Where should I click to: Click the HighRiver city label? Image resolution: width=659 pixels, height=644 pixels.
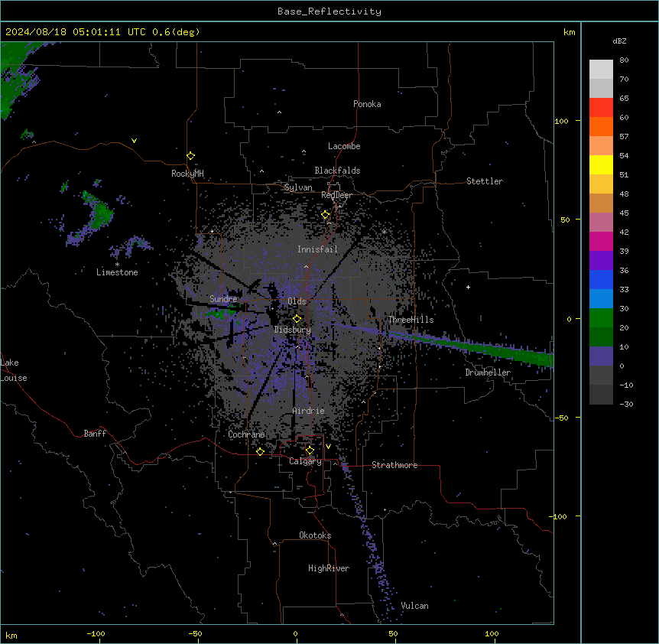[x=329, y=568]
